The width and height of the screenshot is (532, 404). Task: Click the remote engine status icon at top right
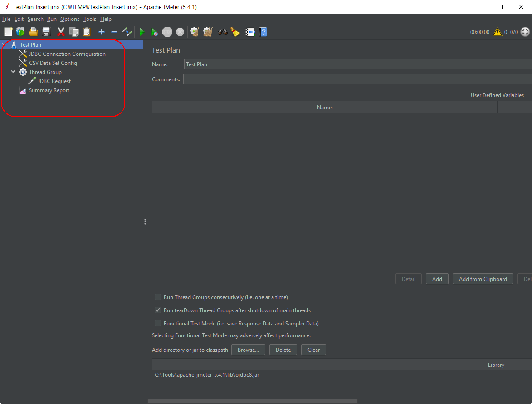525,32
